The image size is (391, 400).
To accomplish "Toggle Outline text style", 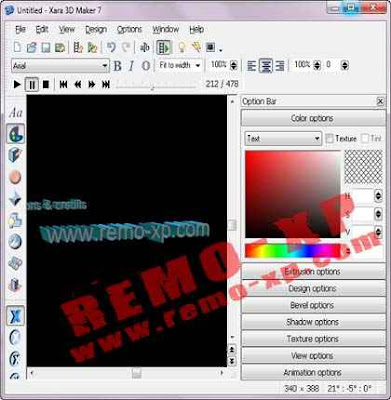I will pyautogui.click(x=146, y=66).
